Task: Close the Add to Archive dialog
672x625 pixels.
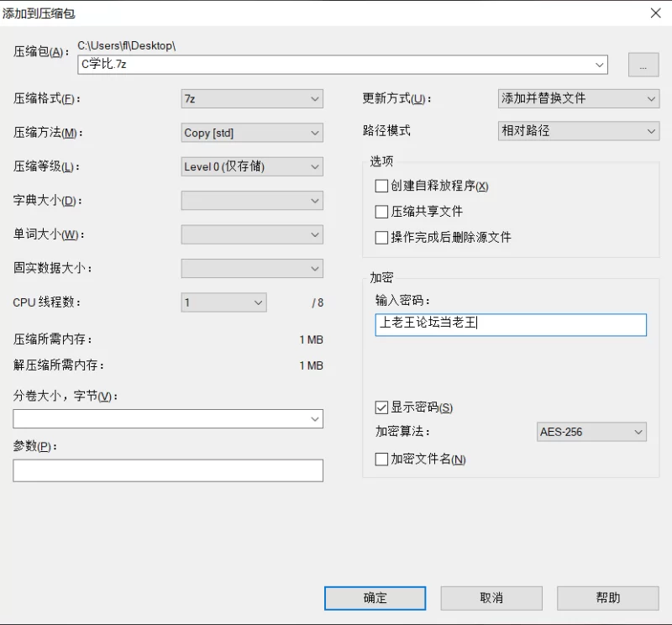Action: pyautogui.click(x=656, y=13)
